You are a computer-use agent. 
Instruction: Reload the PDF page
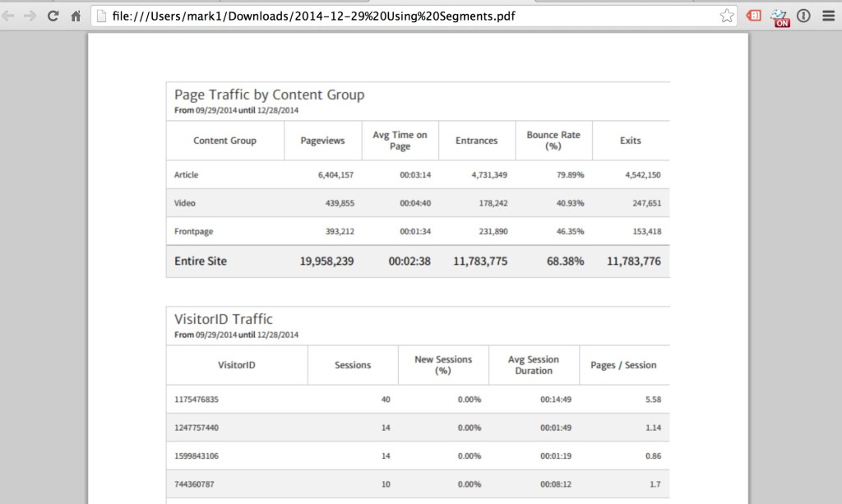pos(53,16)
